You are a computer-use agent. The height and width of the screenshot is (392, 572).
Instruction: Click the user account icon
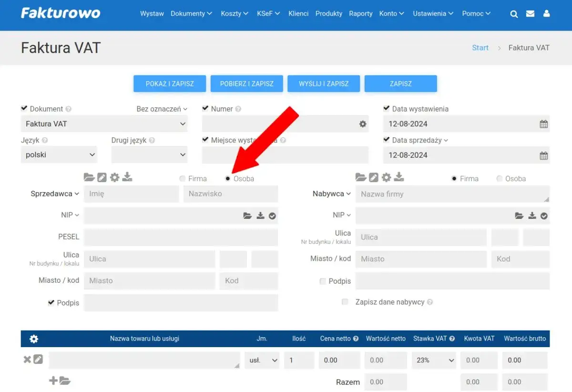pos(546,14)
